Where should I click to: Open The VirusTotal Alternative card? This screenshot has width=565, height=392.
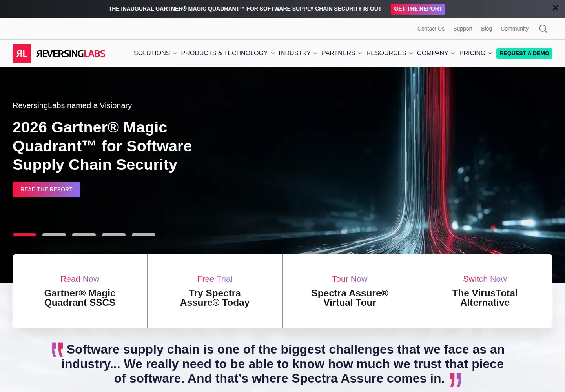click(485, 291)
